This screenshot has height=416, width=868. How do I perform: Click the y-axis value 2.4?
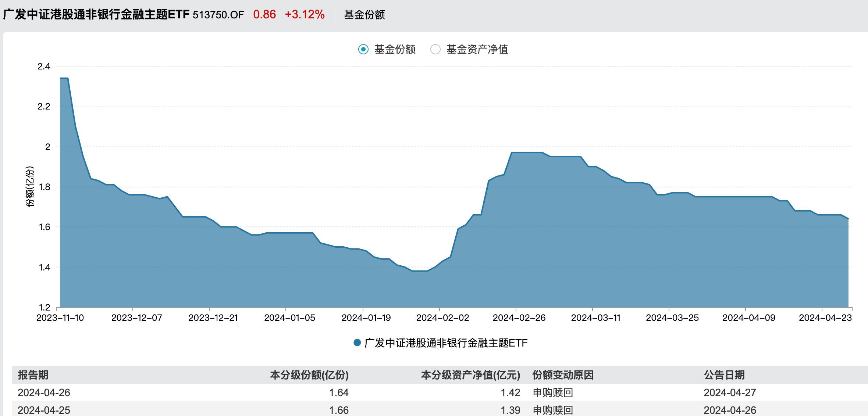click(x=44, y=67)
